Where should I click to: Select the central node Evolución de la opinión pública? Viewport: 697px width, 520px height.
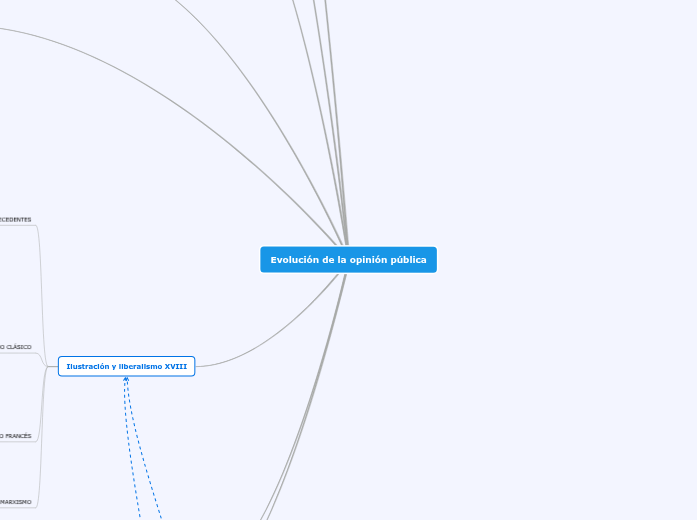coord(348,260)
